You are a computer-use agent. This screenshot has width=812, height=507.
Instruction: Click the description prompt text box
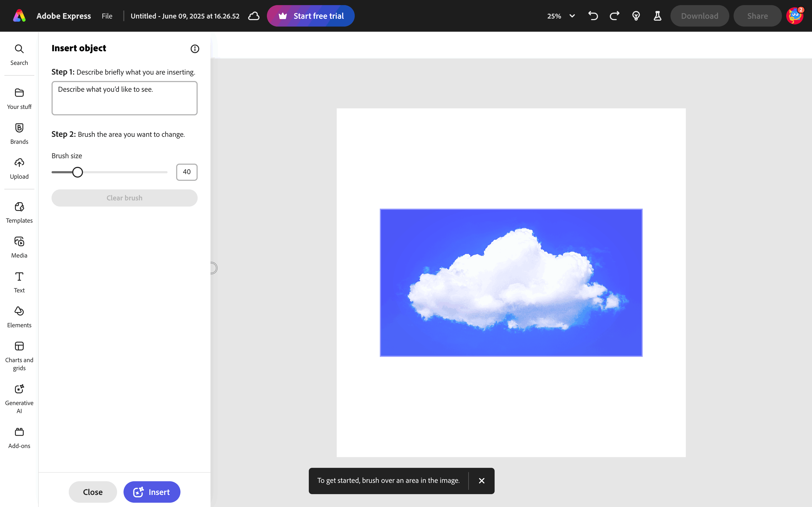(x=124, y=98)
